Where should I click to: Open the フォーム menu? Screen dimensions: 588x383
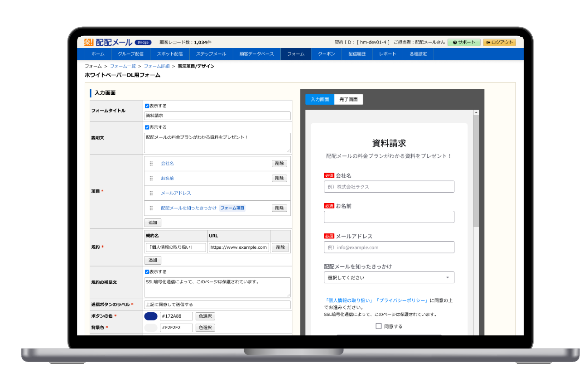tap(296, 54)
